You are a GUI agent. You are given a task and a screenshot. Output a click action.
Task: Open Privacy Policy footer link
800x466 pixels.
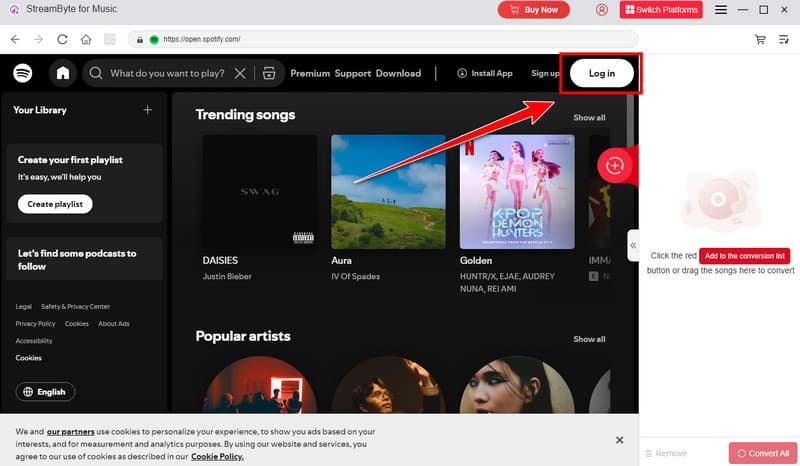(x=35, y=324)
